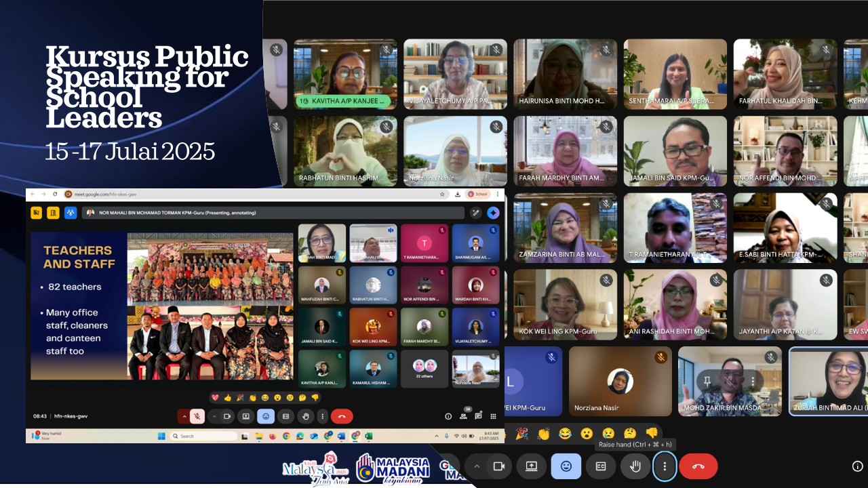Send the thumbs down emoji reaction
868x488 pixels.
652,433
